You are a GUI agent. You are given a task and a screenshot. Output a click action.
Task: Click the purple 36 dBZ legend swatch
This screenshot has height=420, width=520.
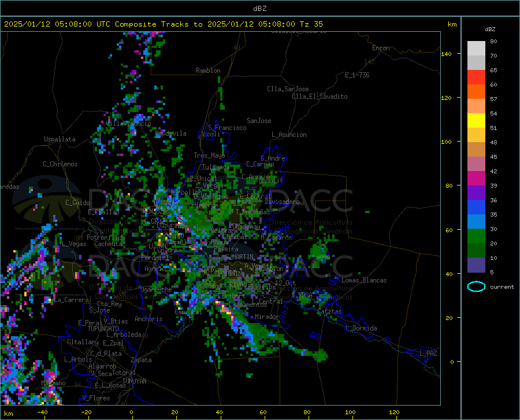476,193
